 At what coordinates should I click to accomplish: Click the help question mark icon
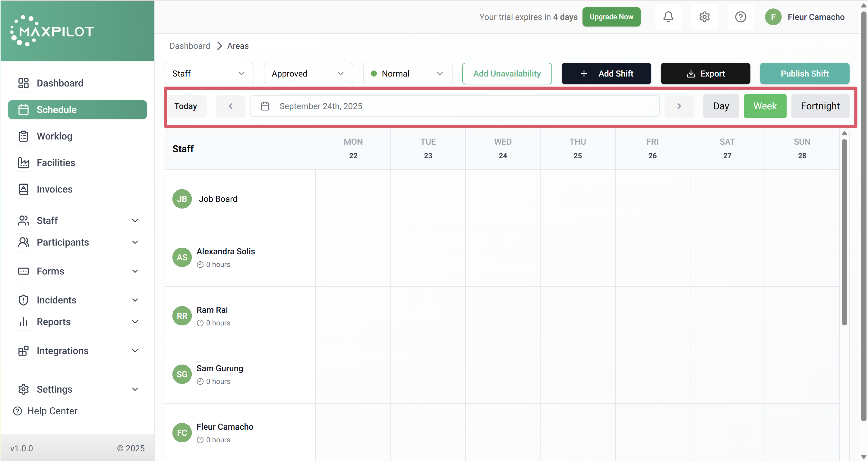[x=740, y=17]
